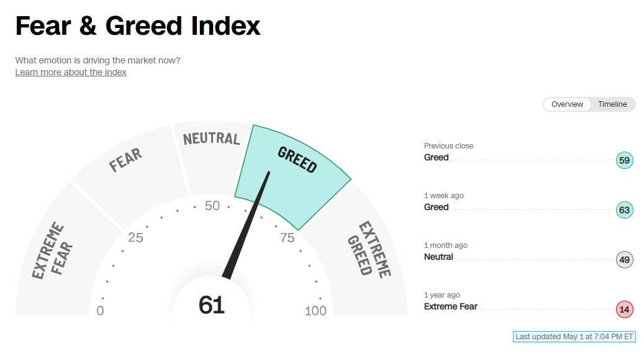
Task: Click the red 1 year ago badge 14
Action: [624, 309]
